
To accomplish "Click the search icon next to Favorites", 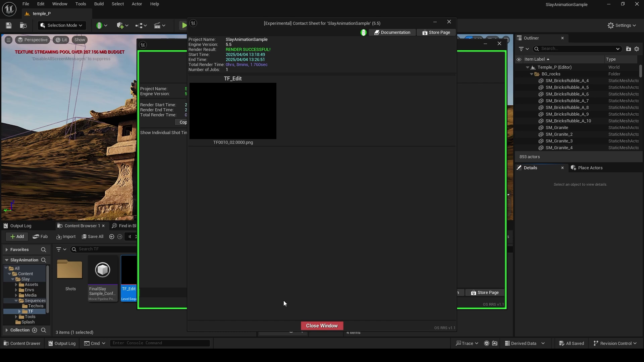I will click(x=43, y=250).
